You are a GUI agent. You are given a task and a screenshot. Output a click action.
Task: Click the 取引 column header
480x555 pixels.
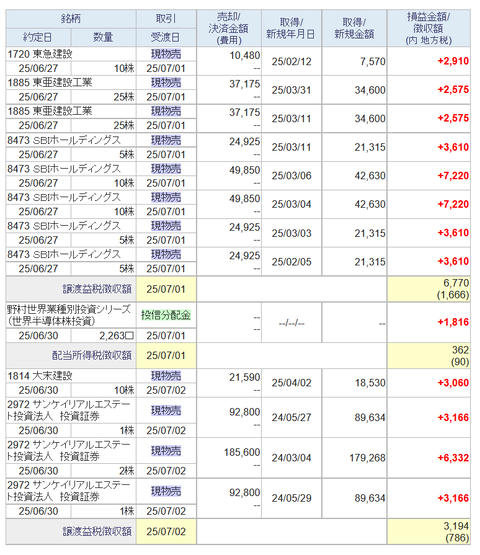point(166,18)
